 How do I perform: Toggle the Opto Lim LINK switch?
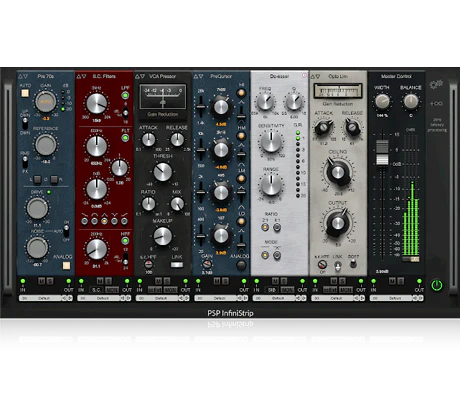[338, 266]
